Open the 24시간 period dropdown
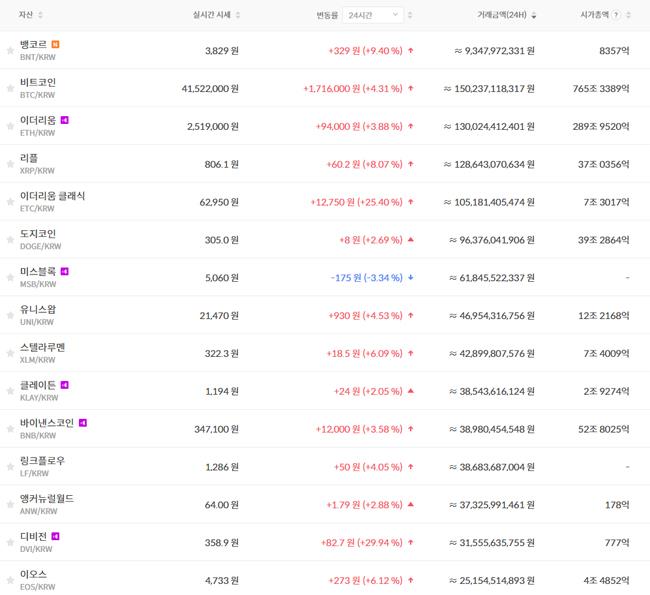Viewport: 650px width, 595px height. pos(374,15)
